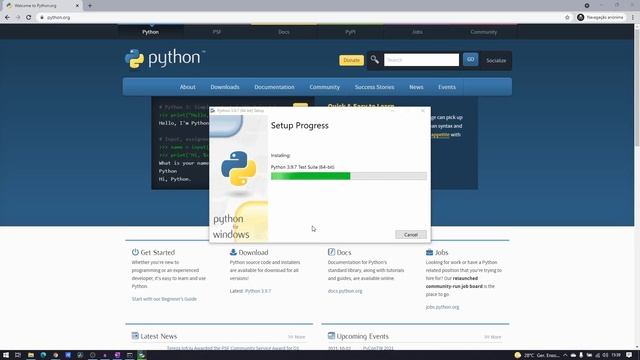640x360 pixels.
Task: Click the browser forward arrow
Action: point(18,18)
